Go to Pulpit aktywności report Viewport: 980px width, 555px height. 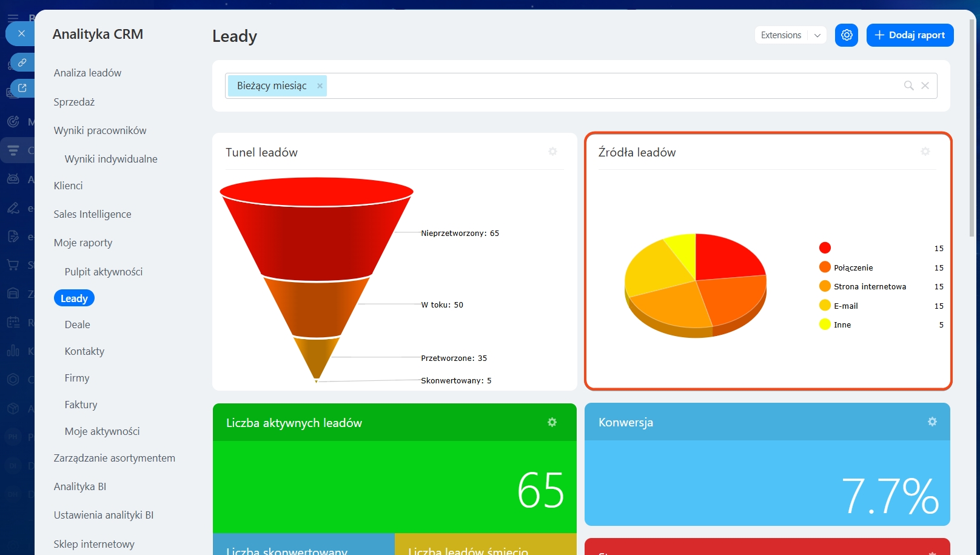(104, 272)
